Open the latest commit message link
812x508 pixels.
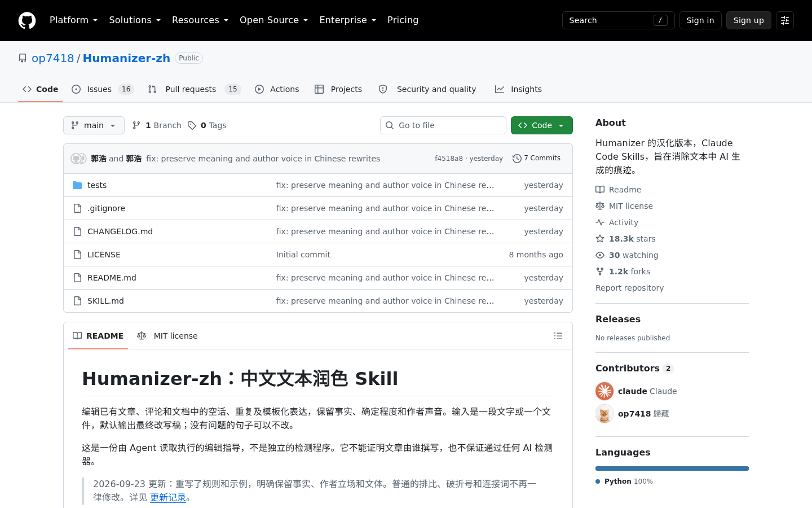click(263, 159)
